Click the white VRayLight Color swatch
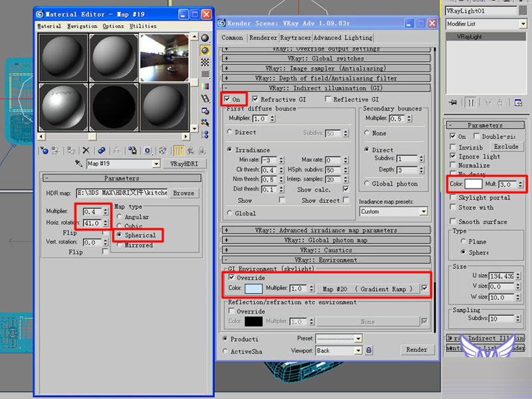532x399 pixels. pos(473,184)
